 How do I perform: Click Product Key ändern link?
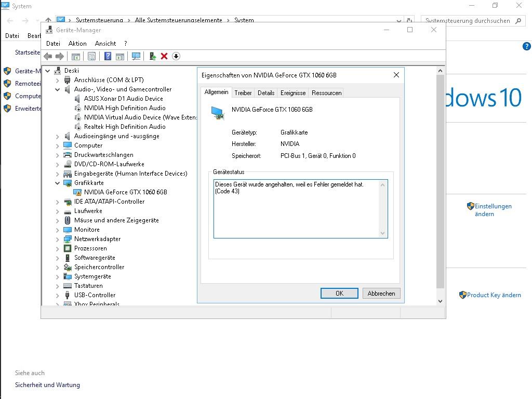[494, 295]
